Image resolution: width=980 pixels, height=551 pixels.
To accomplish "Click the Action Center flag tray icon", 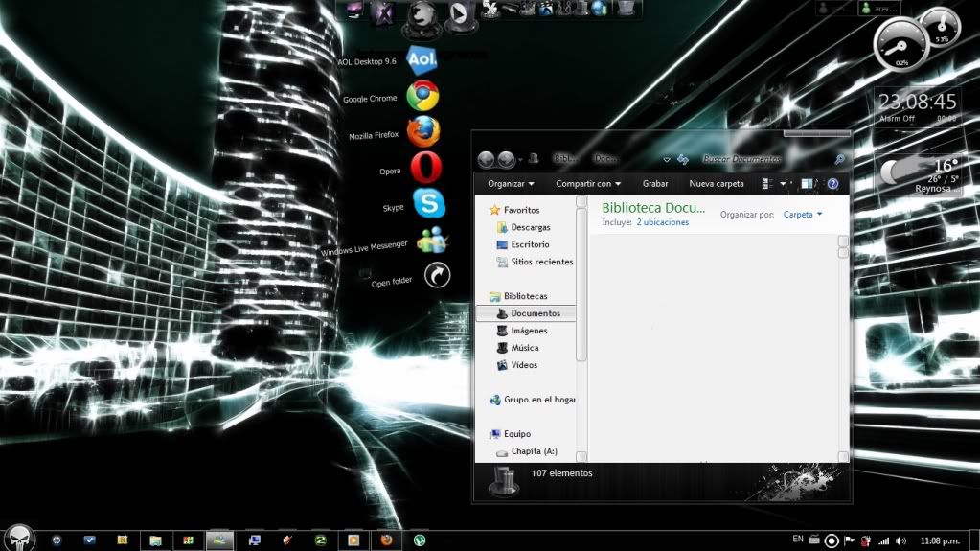I will coord(849,540).
